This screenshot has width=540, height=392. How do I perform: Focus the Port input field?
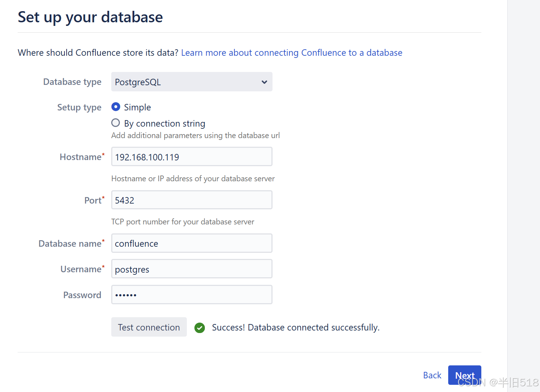(192, 200)
